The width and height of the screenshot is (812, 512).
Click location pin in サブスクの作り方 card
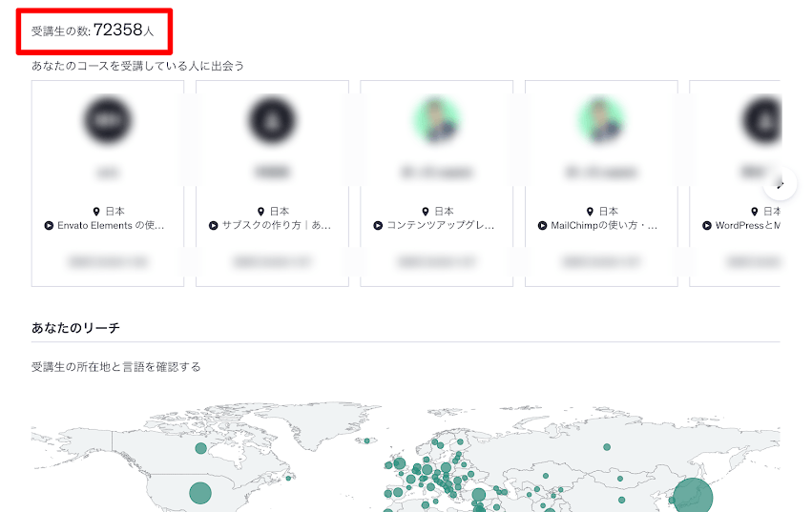click(x=261, y=212)
